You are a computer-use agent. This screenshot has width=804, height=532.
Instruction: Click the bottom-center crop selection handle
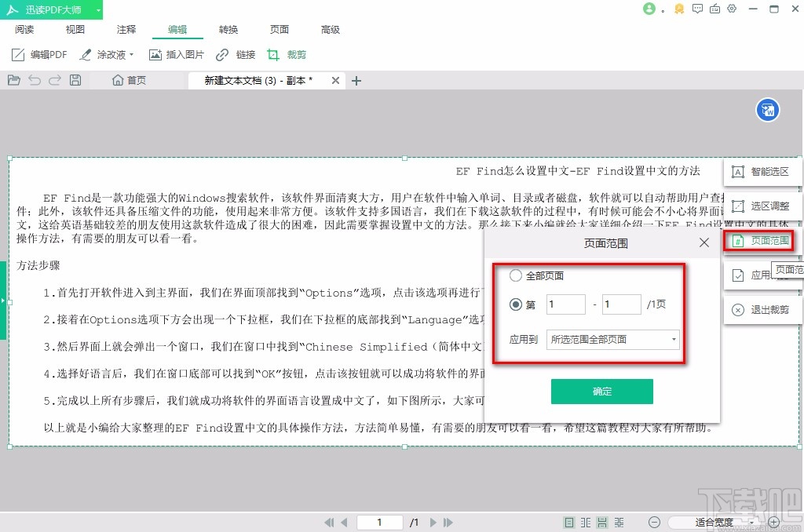[x=404, y=447]
